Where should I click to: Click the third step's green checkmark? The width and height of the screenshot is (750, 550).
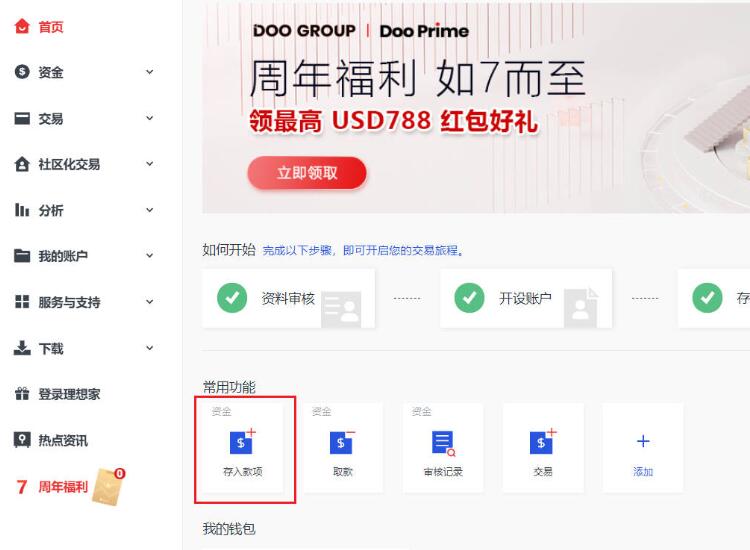click(707, 298)
